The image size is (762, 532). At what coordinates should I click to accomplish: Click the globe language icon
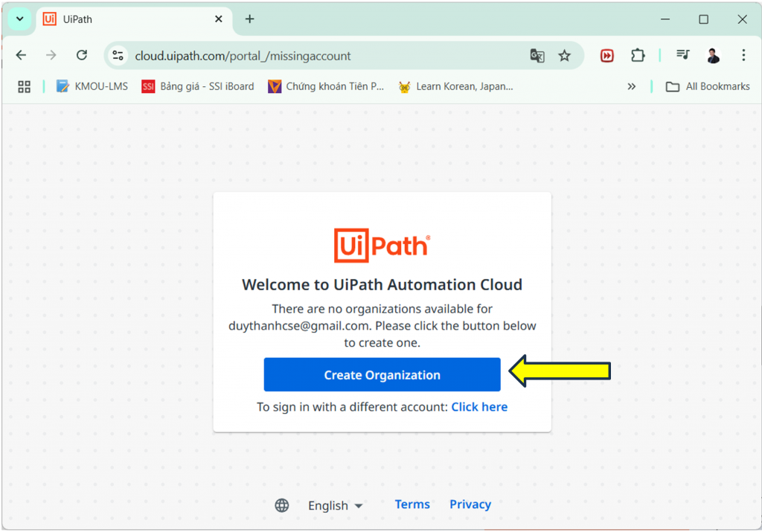pyautogui.click(x=282, y=505)
